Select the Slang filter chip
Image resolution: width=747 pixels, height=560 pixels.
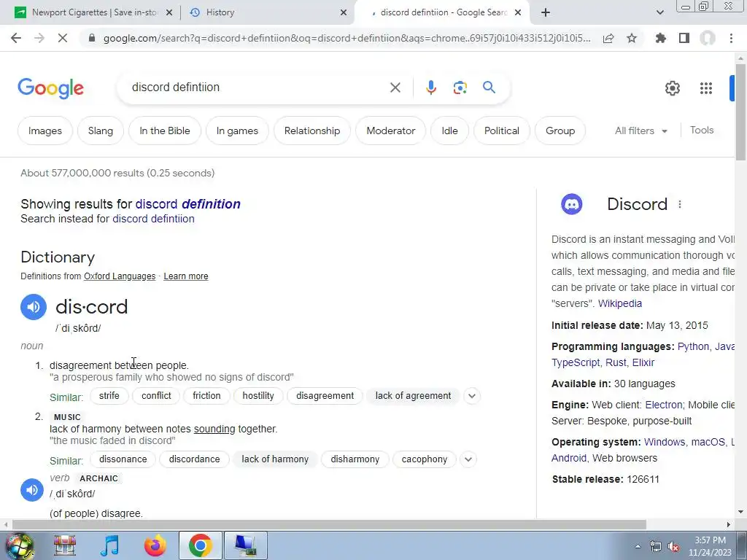[x=101, y=131]
